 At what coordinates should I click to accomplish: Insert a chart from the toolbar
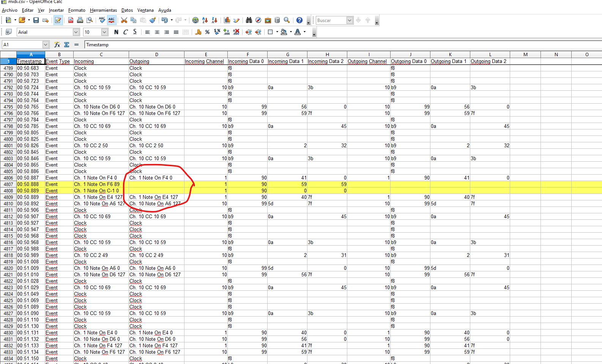coord(227,20)
